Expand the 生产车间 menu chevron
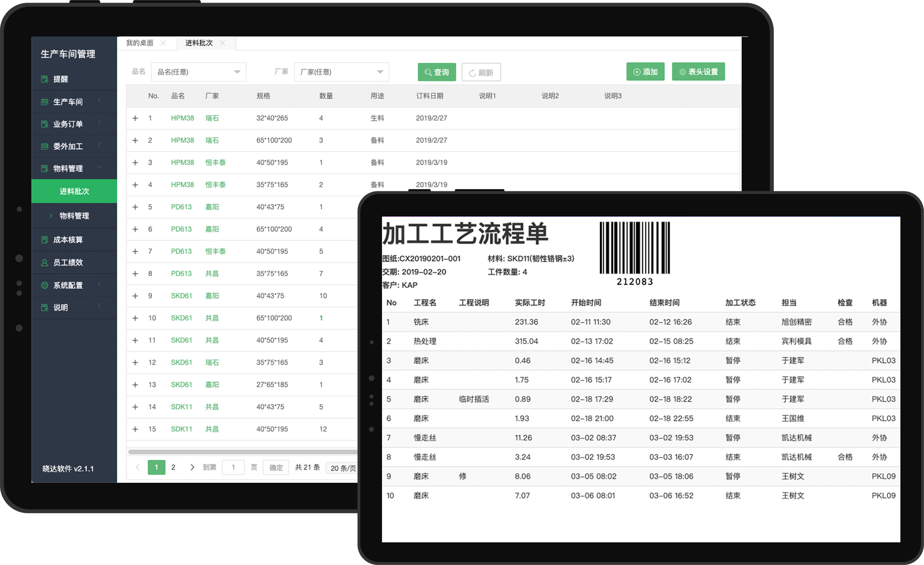The height and width of the screenshot is (565, 924). tap(100, 101)
